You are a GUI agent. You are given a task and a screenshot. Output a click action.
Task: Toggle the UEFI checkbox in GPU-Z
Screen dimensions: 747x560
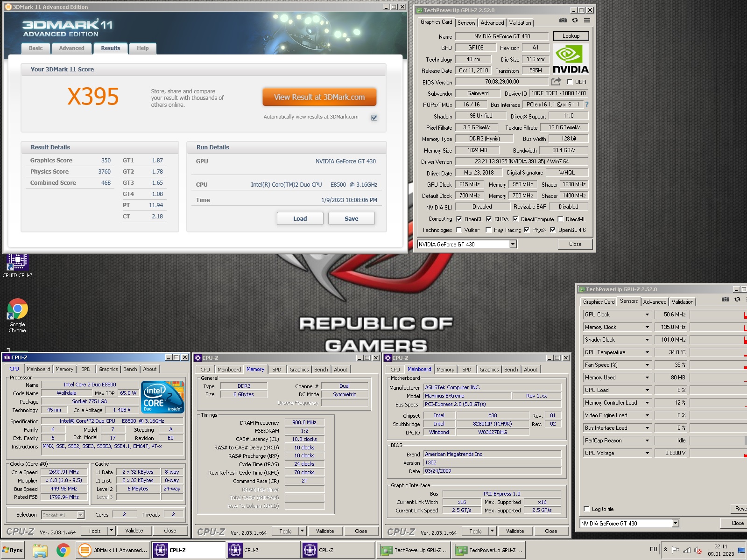[570, 82]
